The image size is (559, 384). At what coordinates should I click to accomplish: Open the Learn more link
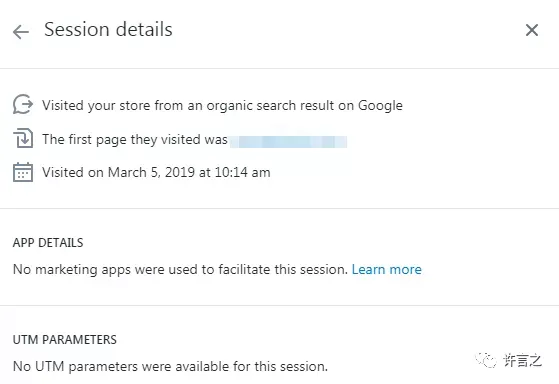(x=386, y=269)
